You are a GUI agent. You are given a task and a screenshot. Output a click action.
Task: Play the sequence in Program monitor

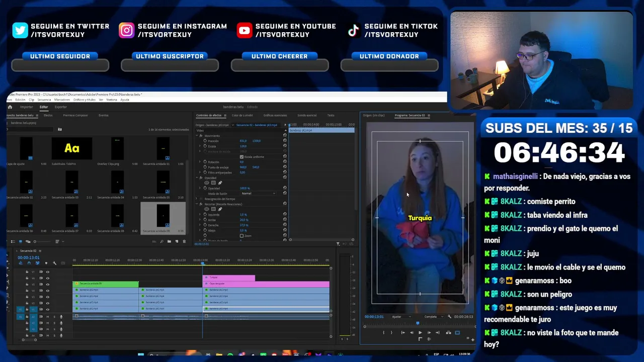[420, 332]
